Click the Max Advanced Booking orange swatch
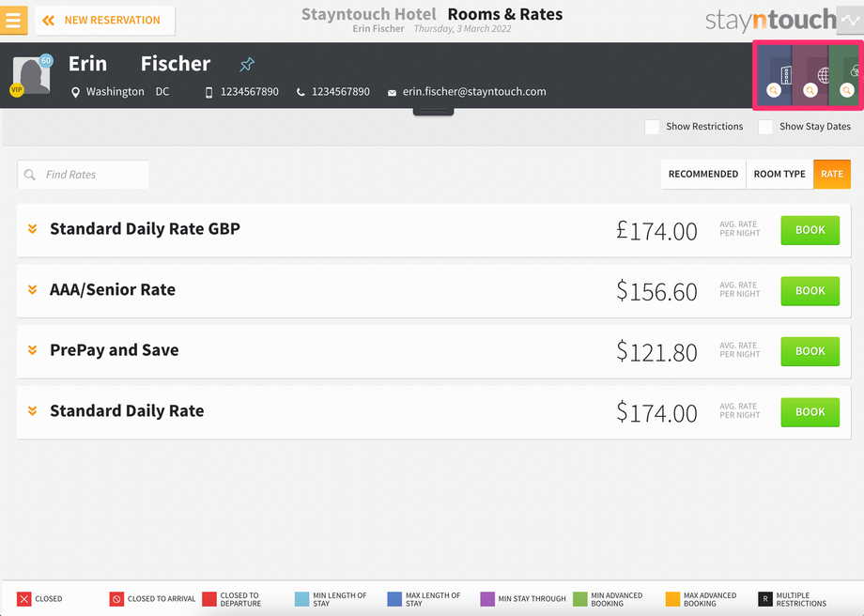This screenshot has width=864, height=616. [672, 599]
